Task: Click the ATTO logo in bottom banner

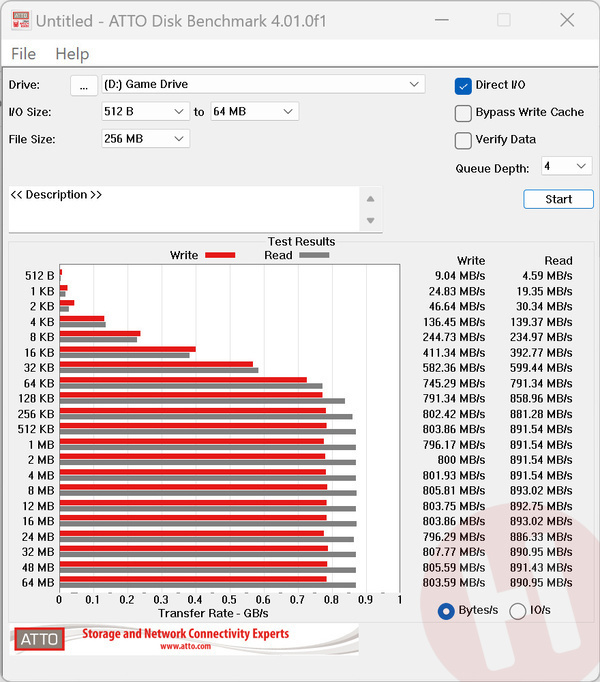Action: click(38, 640)
